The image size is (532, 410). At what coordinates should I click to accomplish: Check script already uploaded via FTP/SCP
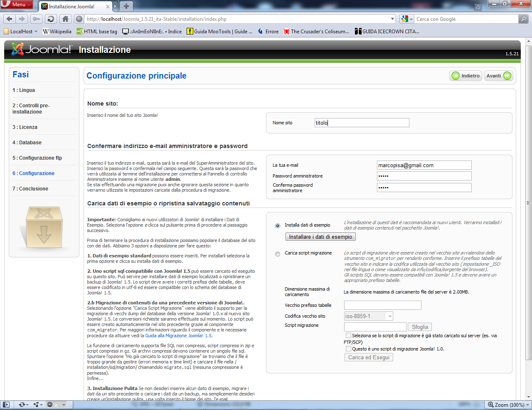point(348,335)
